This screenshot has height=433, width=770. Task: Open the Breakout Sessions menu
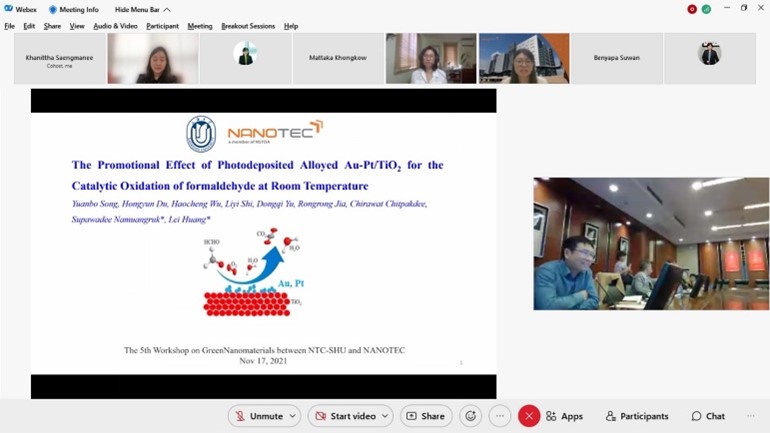pyautogui.click(x=248, y=26)
